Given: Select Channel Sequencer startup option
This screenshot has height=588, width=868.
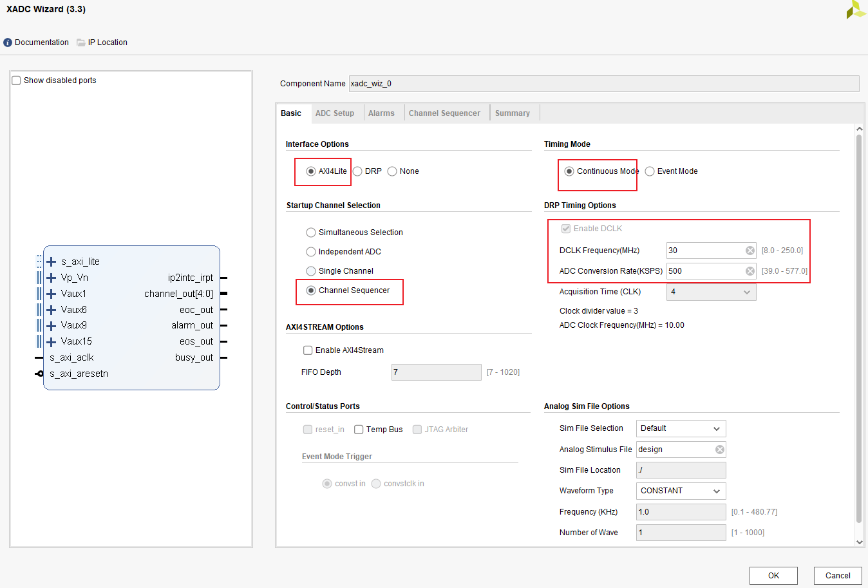Looking at the screenshot, I should pos(311,290).
